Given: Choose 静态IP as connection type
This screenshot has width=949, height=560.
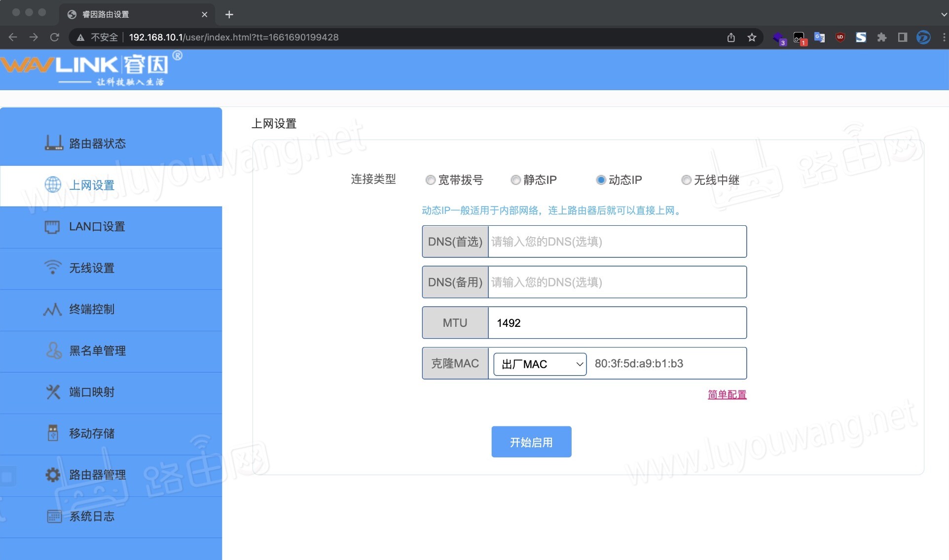Looking at the screenshot, I should [x=515, y=180].
